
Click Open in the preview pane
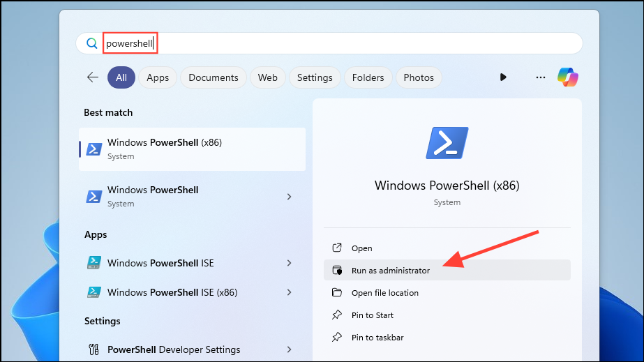[447, 248]
